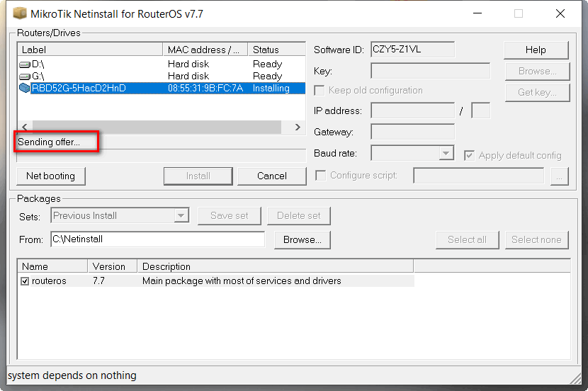This screenshot has width=588, height=391.
Task: Click the Configure script path field
Action: point(478,176)
